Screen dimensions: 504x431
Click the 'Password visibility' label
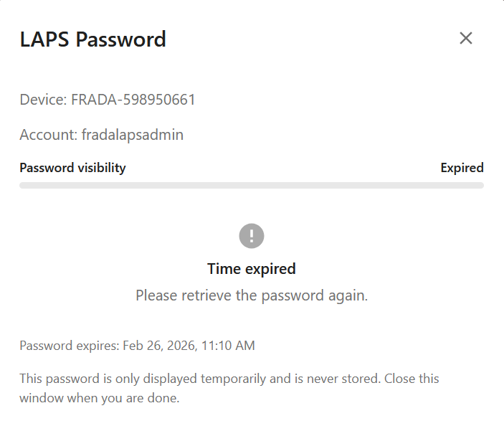click(x=72, y=168)
